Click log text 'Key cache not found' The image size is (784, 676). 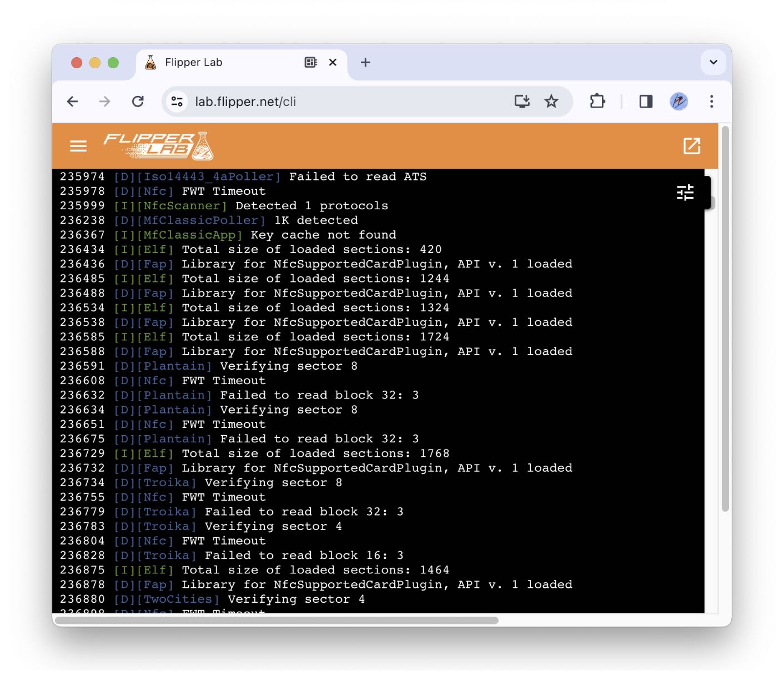(323, 235)
